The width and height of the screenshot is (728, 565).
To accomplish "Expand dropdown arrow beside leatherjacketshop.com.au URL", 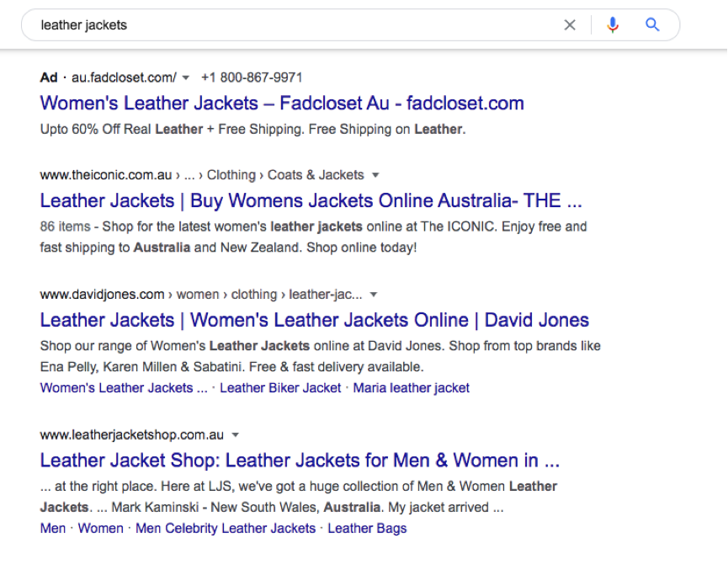I will tap(236, 434).
